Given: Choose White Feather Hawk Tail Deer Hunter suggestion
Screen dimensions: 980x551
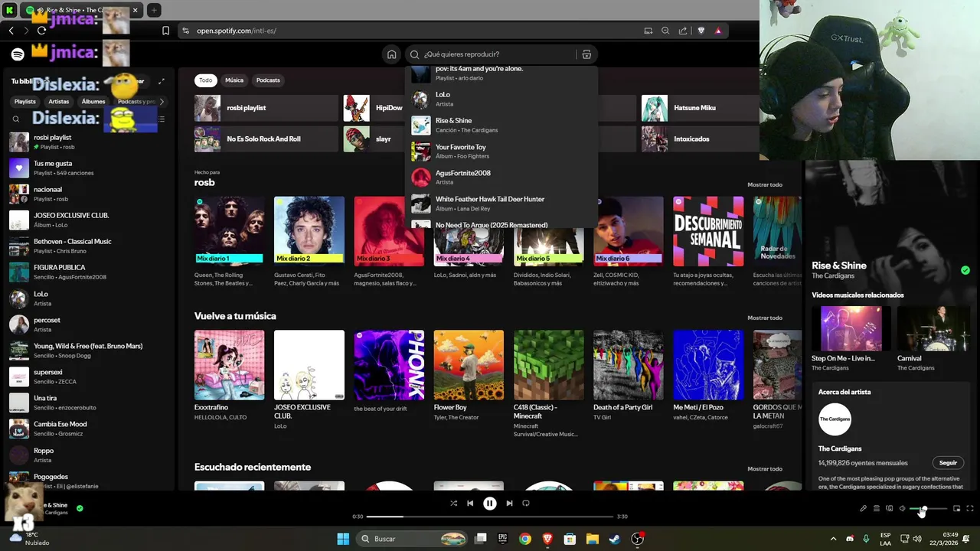Looking at the screenshot, I should [x=501, y=204].
